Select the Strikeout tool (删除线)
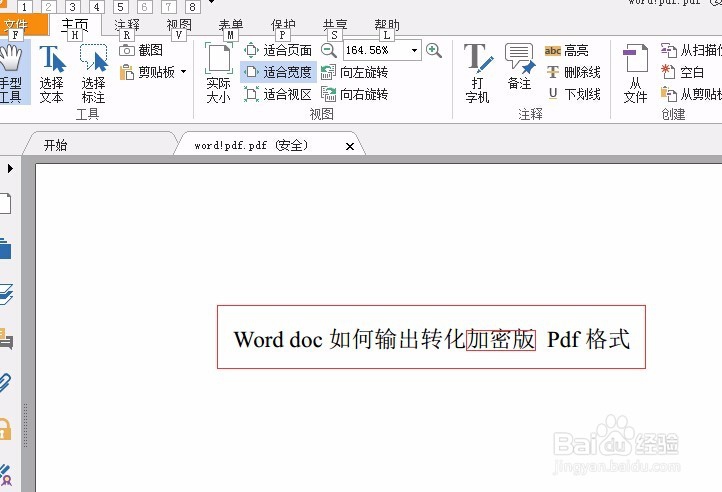Screen dimensions: 722x492 coord(573,72)
